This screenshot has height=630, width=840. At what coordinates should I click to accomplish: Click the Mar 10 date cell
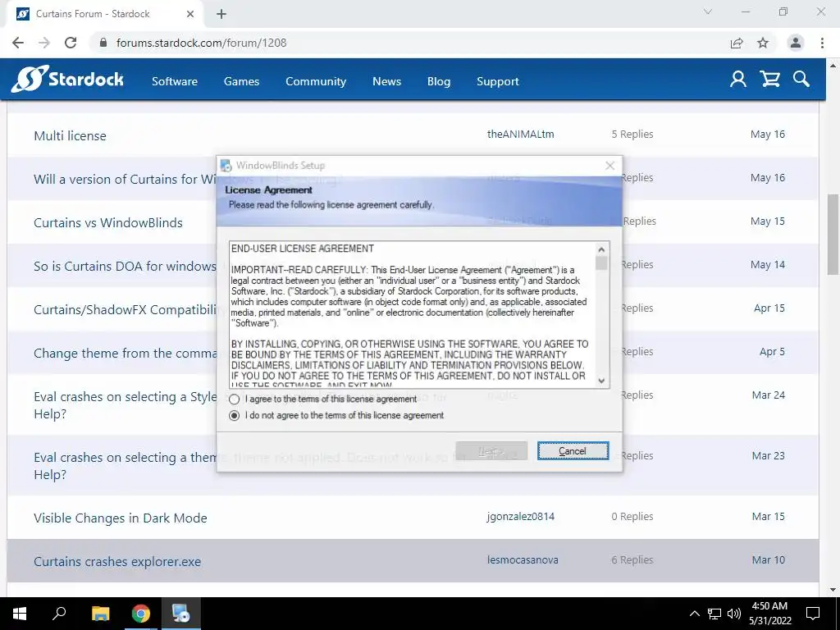pyautogui.click(x=768, y=559)
